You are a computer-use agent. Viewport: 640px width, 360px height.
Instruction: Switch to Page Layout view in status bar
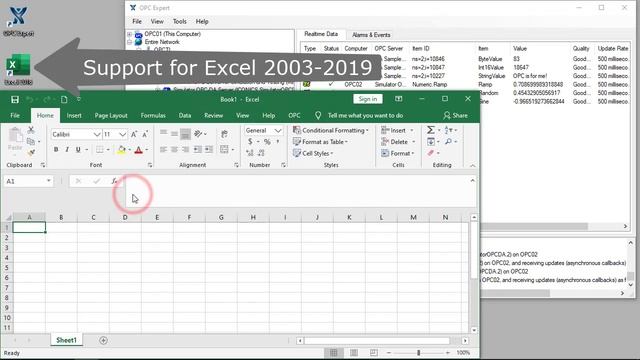click(353, 353)
